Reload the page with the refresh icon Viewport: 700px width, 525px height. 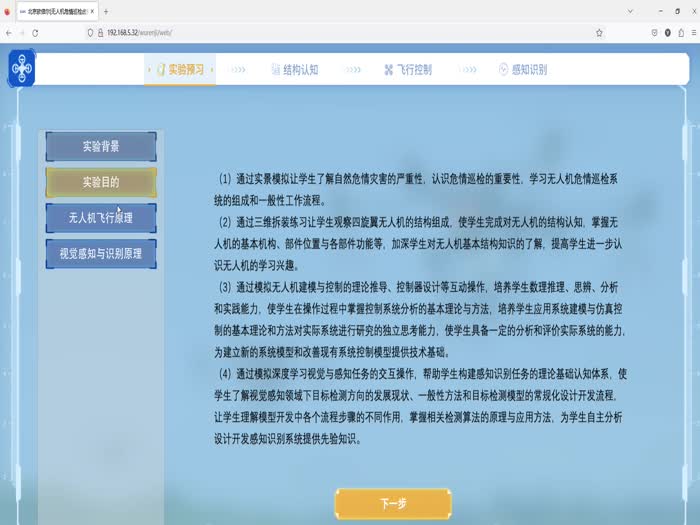pyautogui.click(x=35, y=32)
